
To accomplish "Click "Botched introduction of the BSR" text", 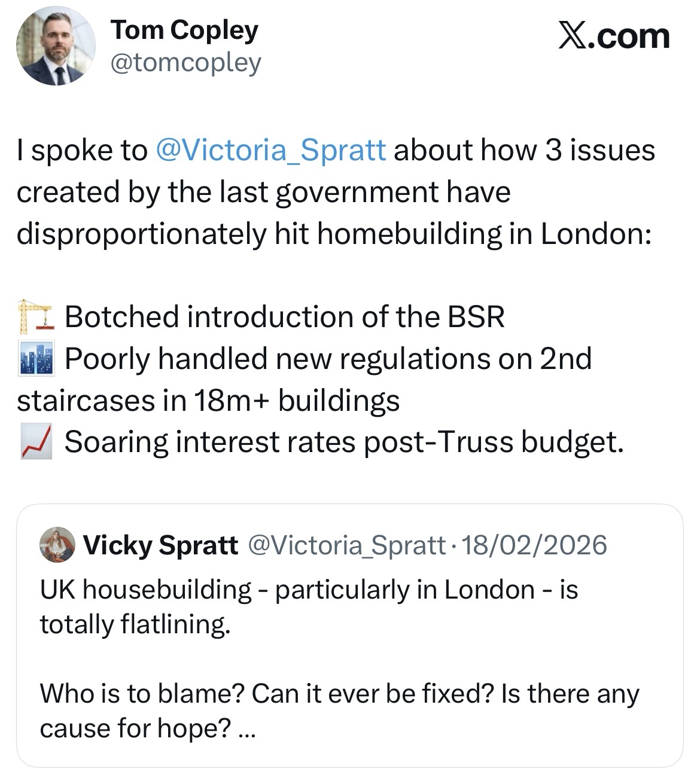I will click(284, 317).
